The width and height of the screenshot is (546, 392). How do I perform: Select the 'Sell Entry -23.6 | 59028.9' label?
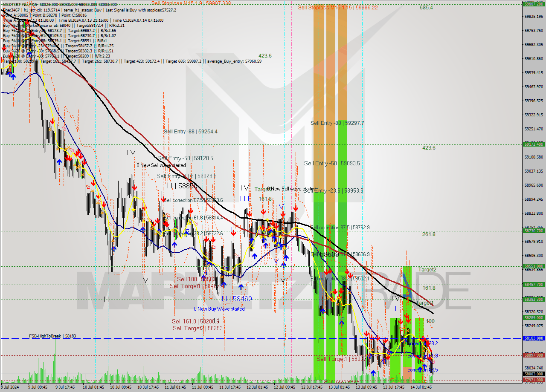(186, 176)
